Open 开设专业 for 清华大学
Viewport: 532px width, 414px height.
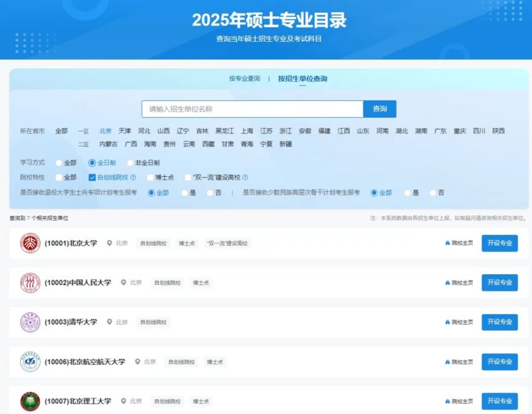pos(500,322)
